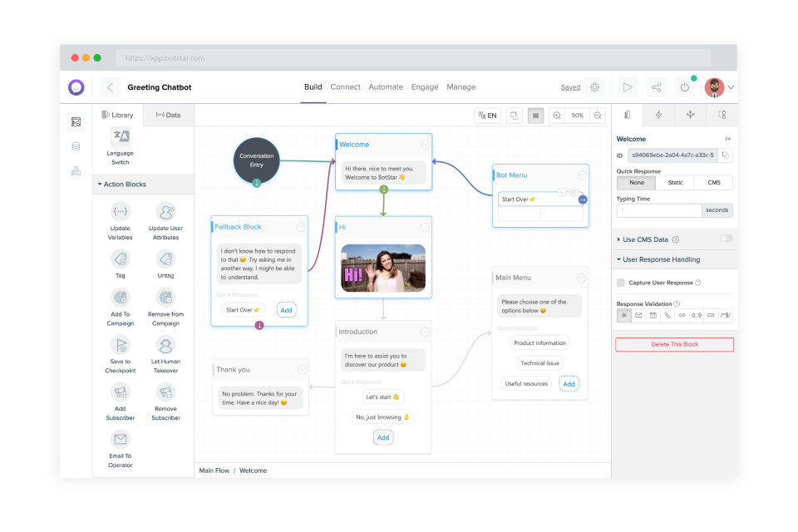Toggle email response validation

coord(639,315)
